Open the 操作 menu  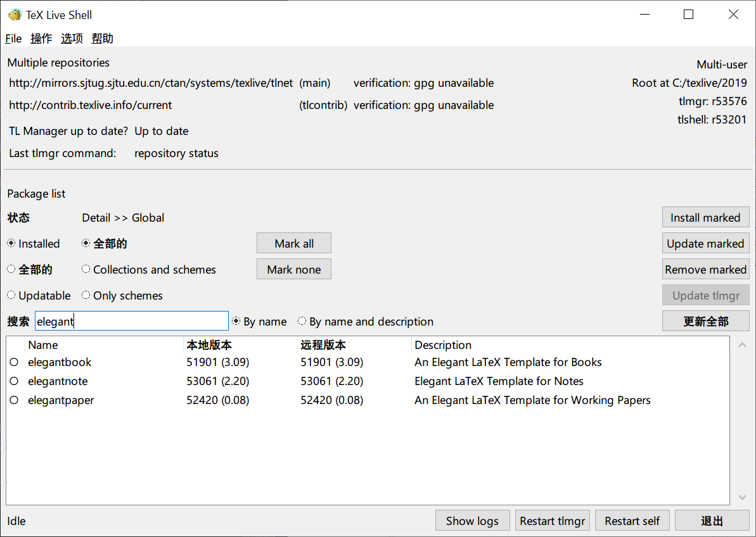click(x=41, y=39)
